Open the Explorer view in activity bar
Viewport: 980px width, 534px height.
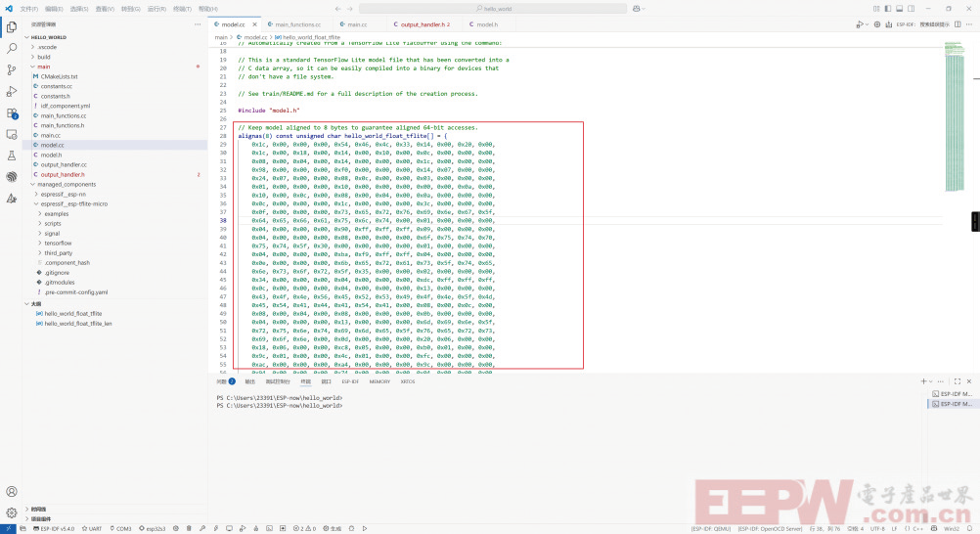(x=12, y=26)
